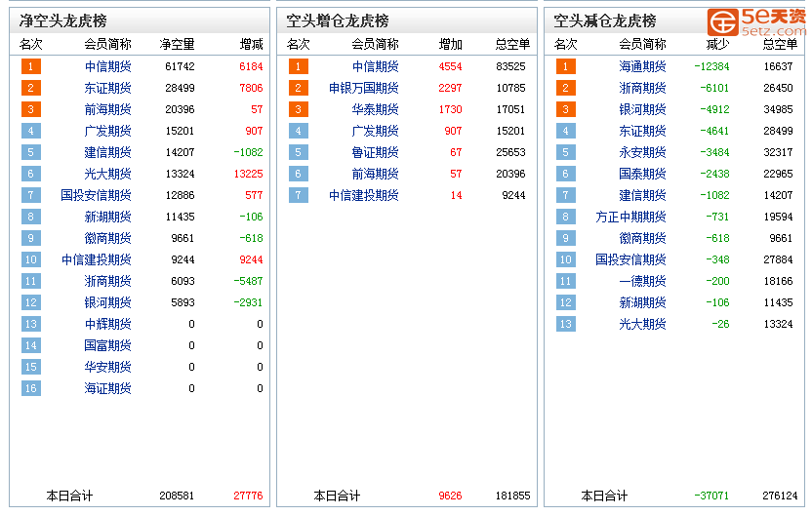Open 建信期货 in the 空头减仓龙虎榜 table
The width and height of the screenshot is (812, 516).
[642, 196]
